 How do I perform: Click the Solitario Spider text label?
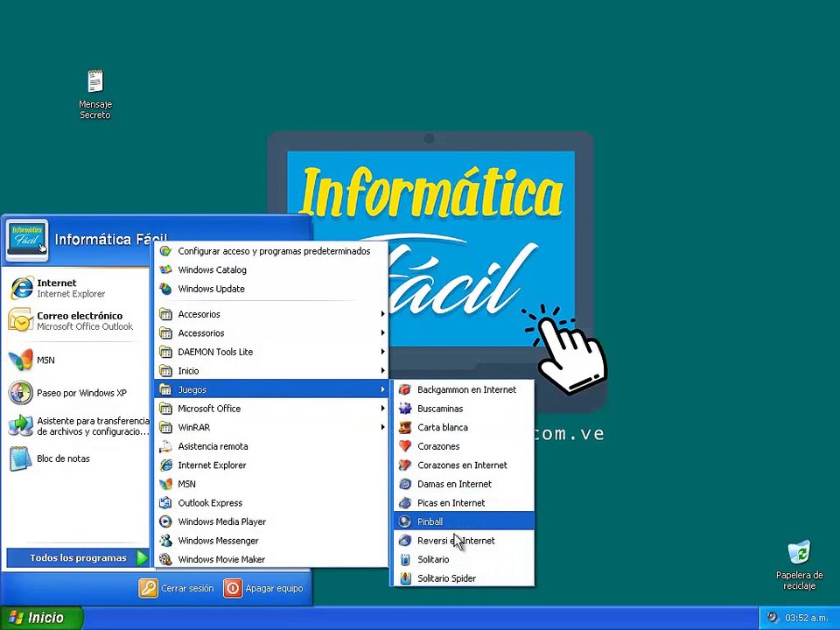[446, 578]
